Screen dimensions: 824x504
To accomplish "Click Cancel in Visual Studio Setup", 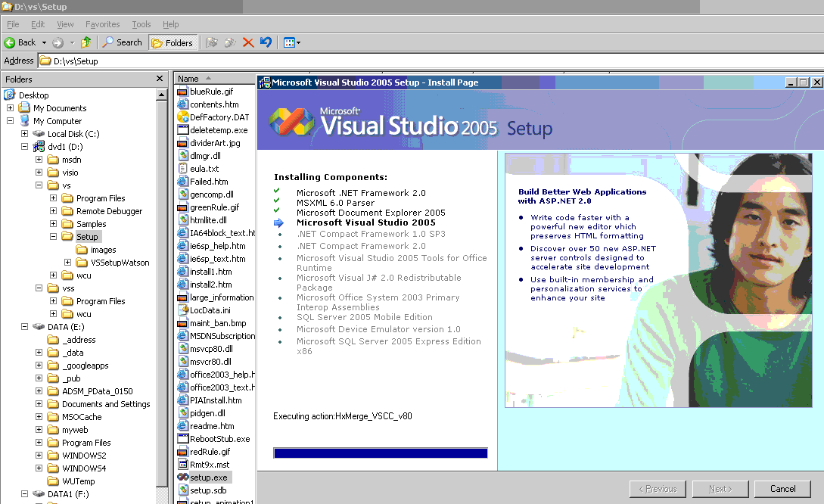I will coord(782,489).
